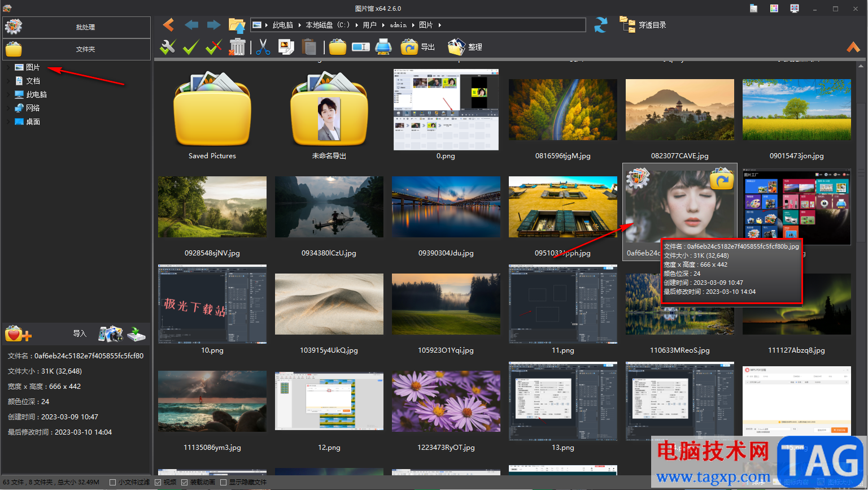Click the orange back chevron icon
Screen dimensions: 868x490
pyautogui.click(x=168, y=25)
